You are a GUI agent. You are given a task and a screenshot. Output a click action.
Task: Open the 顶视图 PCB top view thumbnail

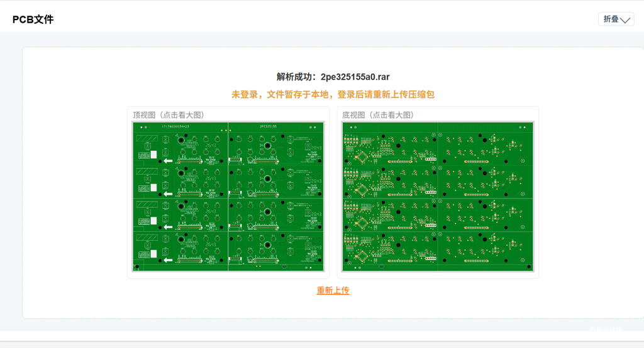point(228,197)
